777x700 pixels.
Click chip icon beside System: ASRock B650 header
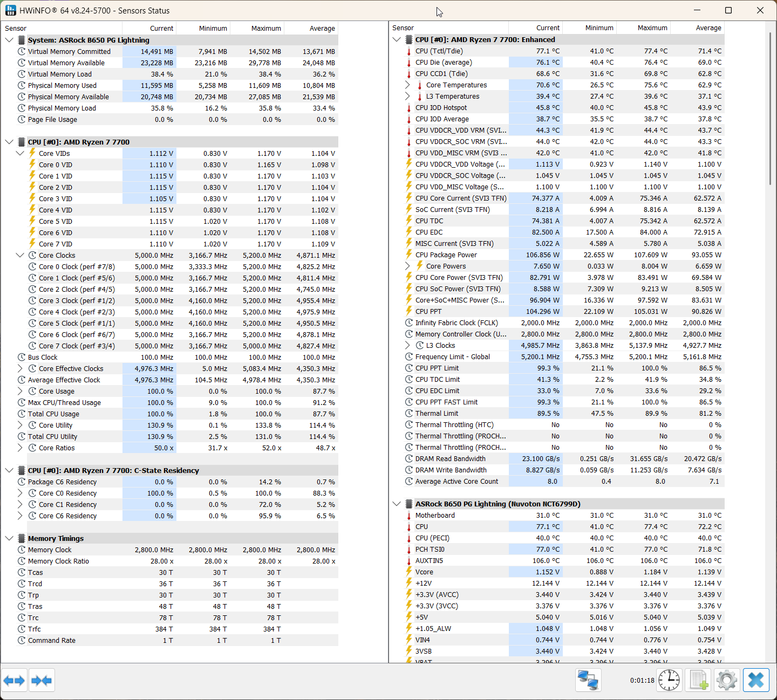(x=22, y=40)
